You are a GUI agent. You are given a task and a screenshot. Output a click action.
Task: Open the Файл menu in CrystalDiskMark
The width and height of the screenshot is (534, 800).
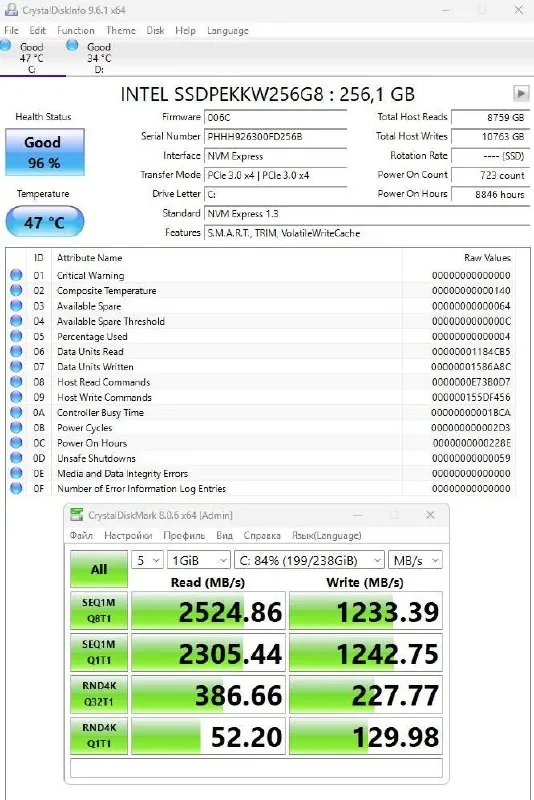coord(81,535)
